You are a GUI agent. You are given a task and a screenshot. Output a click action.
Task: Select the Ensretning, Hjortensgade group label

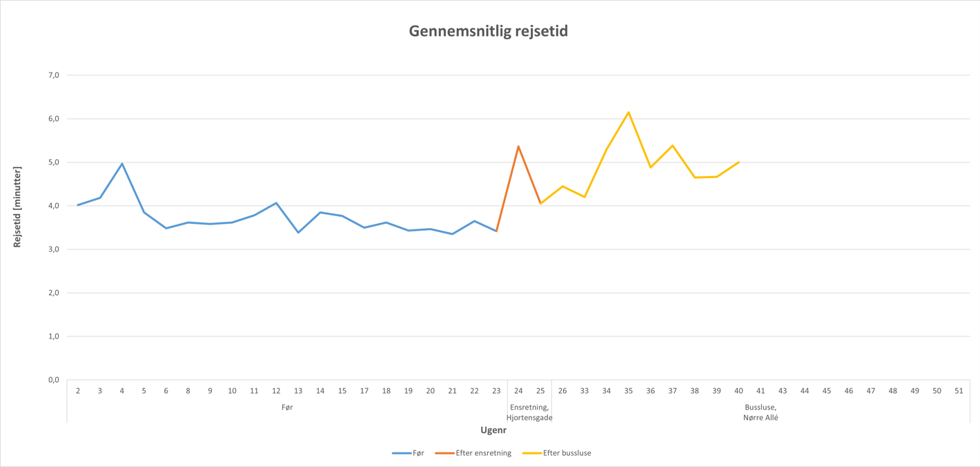(x=529, y=412)
